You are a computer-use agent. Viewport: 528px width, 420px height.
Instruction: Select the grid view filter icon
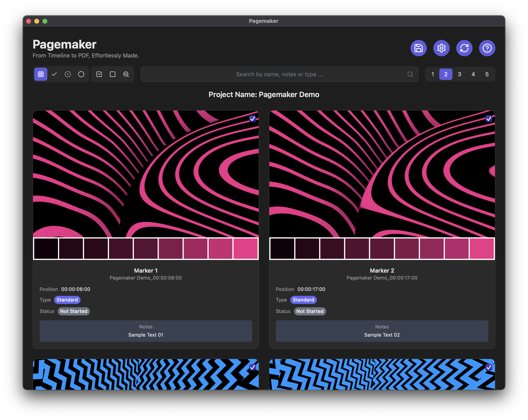tap(41, 74)
